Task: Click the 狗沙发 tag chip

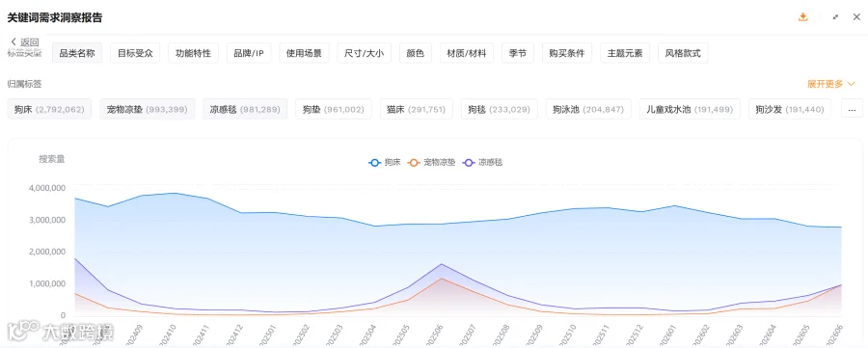Action: 789,109
